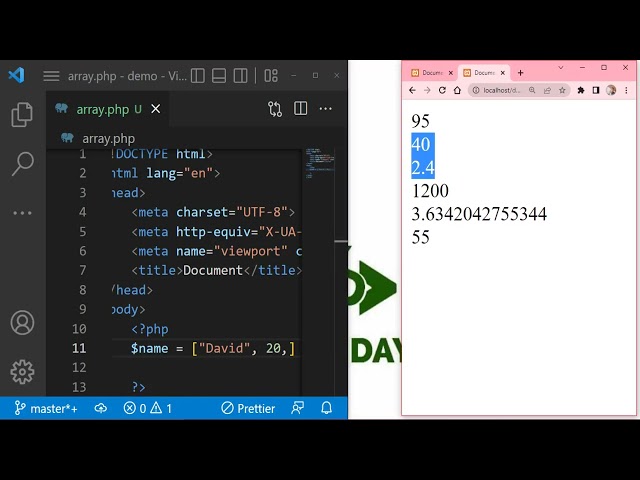Screen dimensions: 640x480
Task: Open the VS Code hamburger menu
Action: click(x=51, y=76)
